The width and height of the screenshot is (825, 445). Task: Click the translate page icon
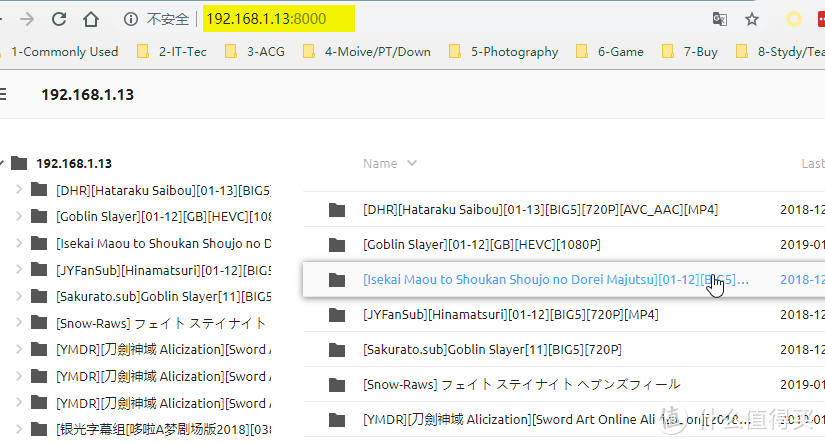tap(719, 19)
